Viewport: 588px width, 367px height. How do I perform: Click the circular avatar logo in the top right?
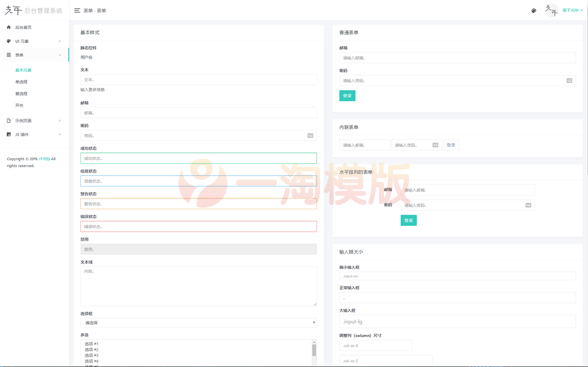[551, 10]
